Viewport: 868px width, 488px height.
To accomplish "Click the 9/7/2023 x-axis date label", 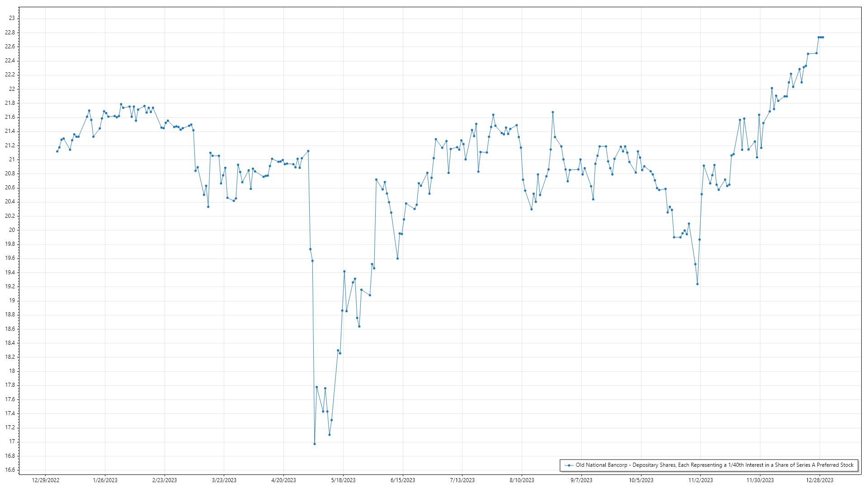I will 581,480.
